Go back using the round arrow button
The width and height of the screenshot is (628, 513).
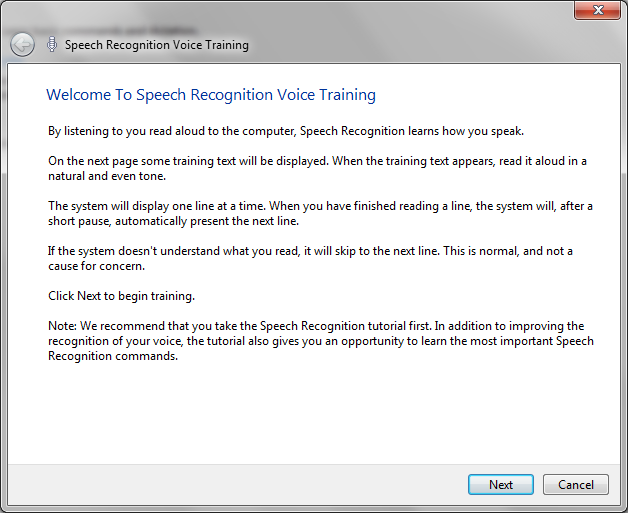[22, 44]
